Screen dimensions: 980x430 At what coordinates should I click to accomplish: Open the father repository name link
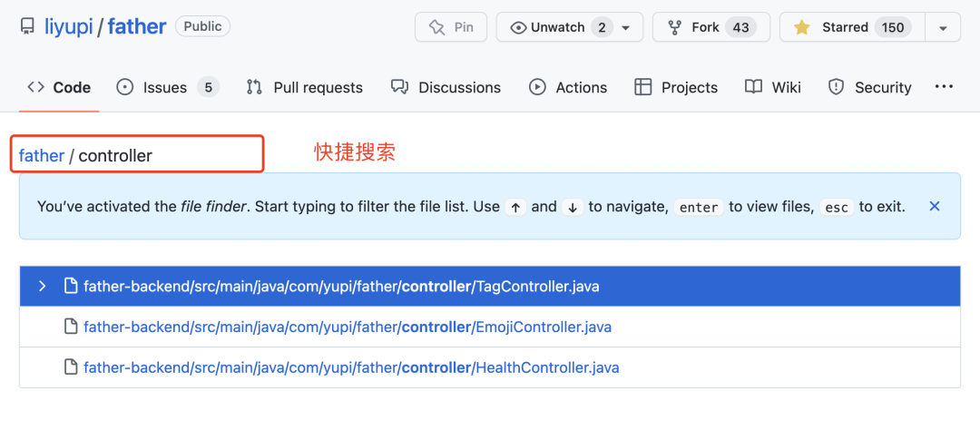[x=137, y=27]
